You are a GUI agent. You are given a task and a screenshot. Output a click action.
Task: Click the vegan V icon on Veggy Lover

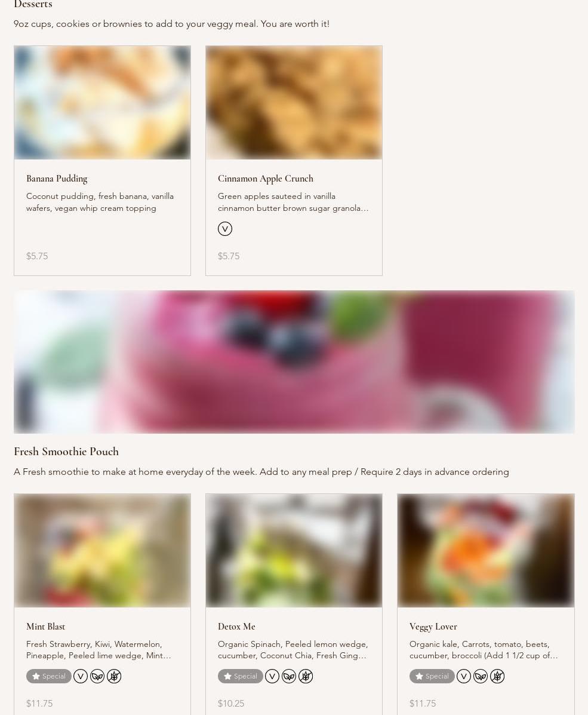(464, 676)
